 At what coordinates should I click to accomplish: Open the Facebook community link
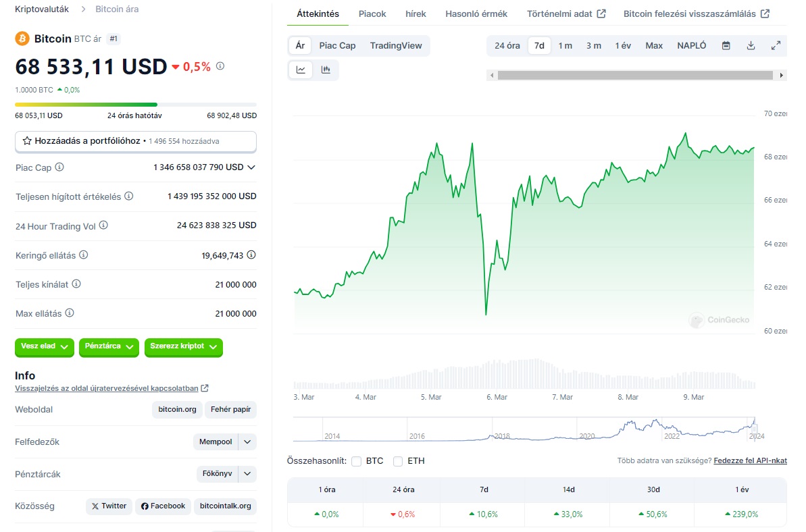pyautogui.click(x=163, y=506)
